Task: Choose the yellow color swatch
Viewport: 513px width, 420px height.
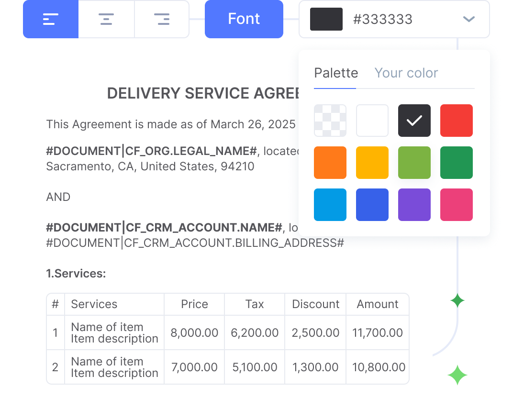Action: pos(372,163)
